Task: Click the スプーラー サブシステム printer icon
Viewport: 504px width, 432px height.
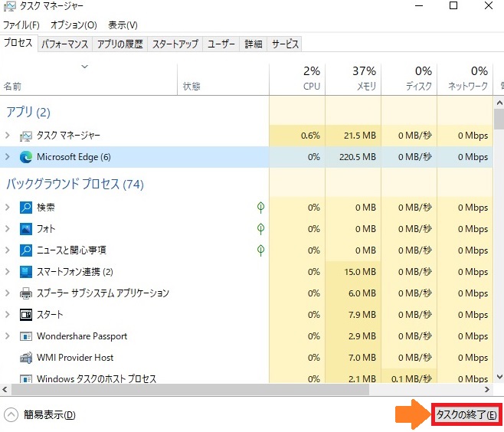Action: click(x=26, y=293)
